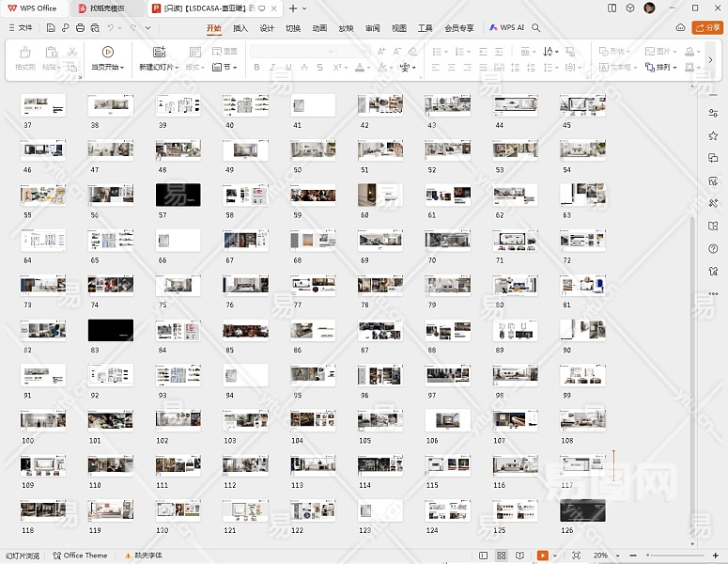The image size is (728, 564).
Task: Open the 插入 ribbon tab
Action: point(240,28)
